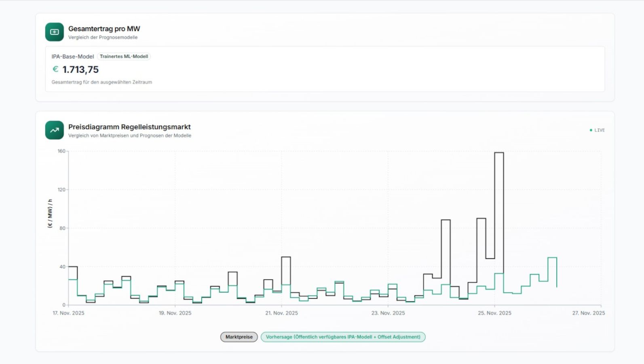This screenshot has height=364, width=644.
Task: Click the green euro symbol before 1.713,75
Action: click(55, 69)
